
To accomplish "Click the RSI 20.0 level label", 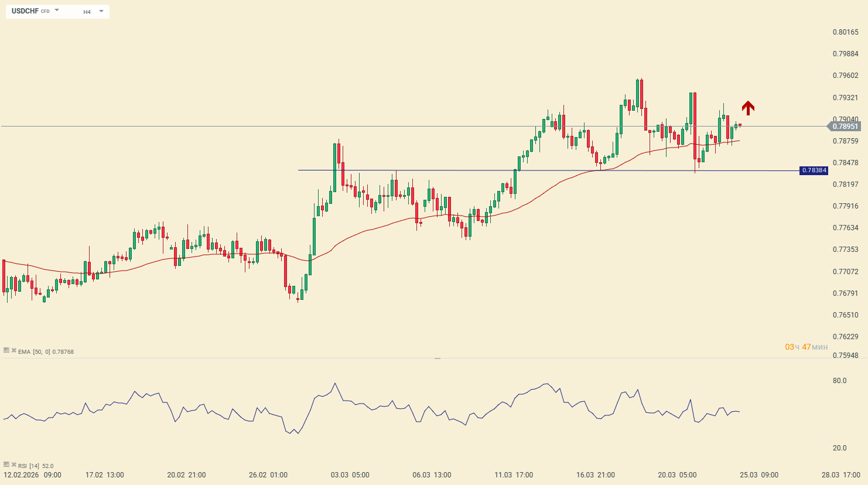I will pyautogui.click(x=839, y=448).
